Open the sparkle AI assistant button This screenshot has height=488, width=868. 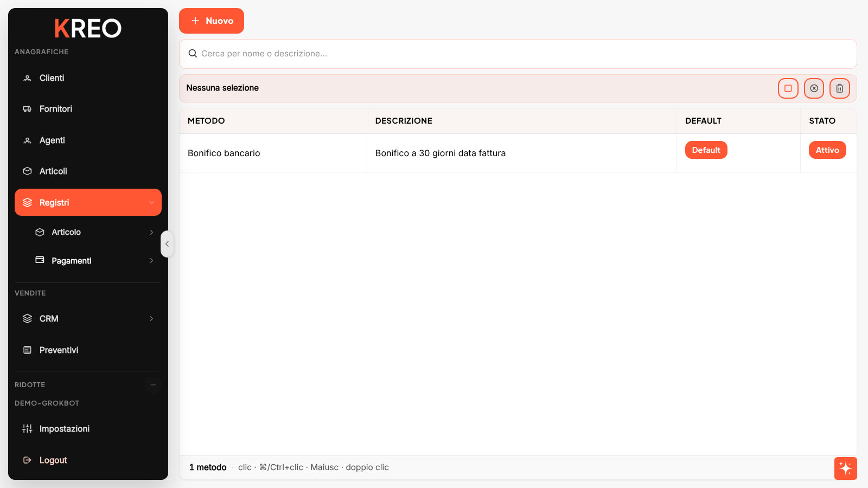(846, 468)
